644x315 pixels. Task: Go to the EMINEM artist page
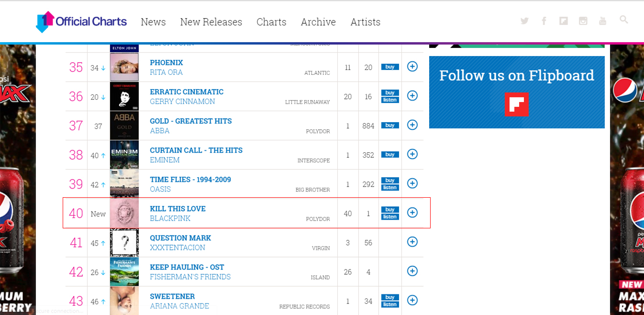(165, 160)
